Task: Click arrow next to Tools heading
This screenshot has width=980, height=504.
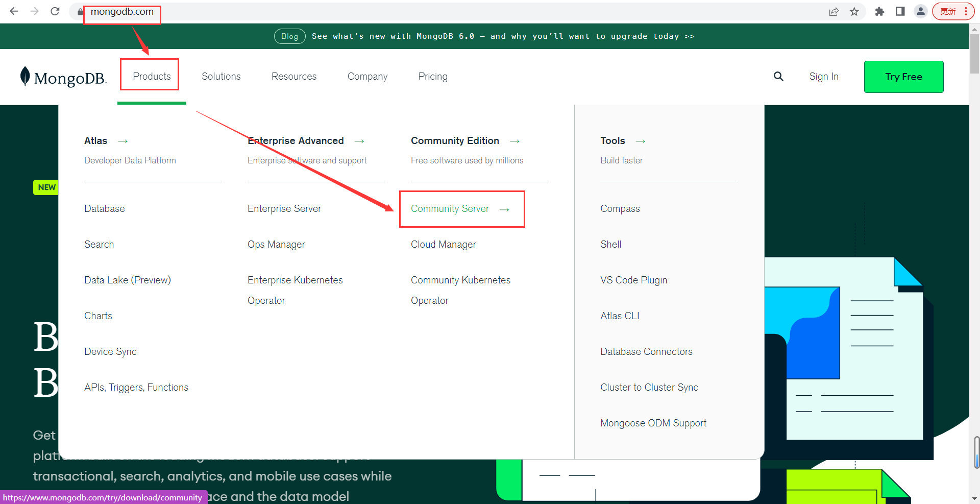Action: point(641,141)
